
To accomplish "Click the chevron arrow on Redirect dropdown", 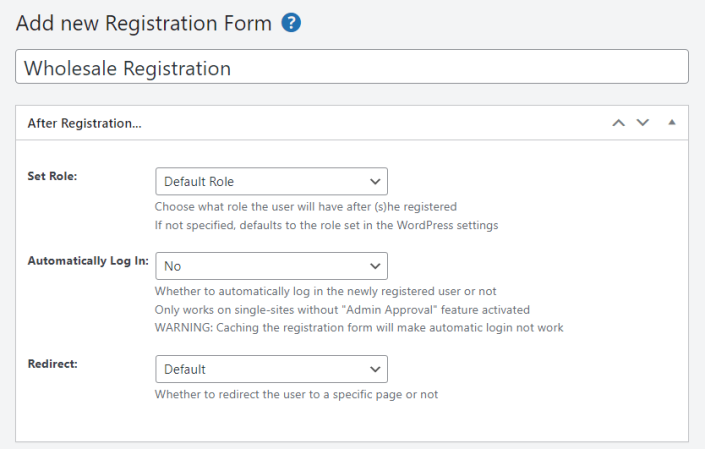I will pos(375,369).
